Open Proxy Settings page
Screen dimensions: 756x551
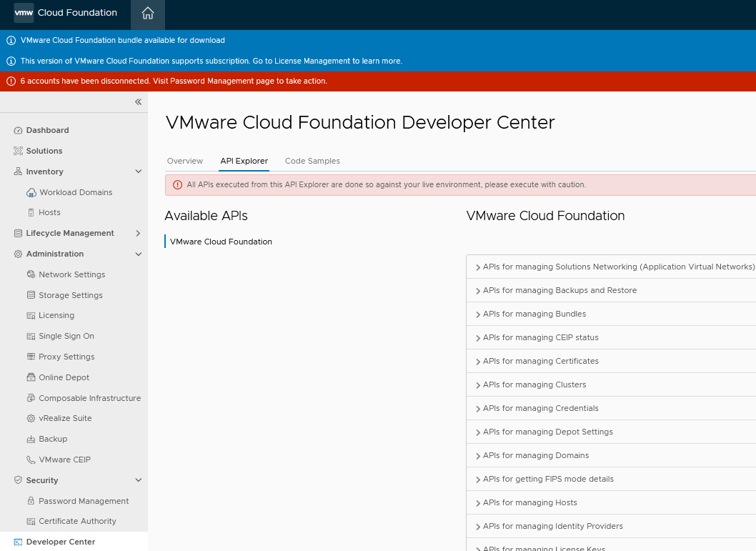click(x=66, y=357)
